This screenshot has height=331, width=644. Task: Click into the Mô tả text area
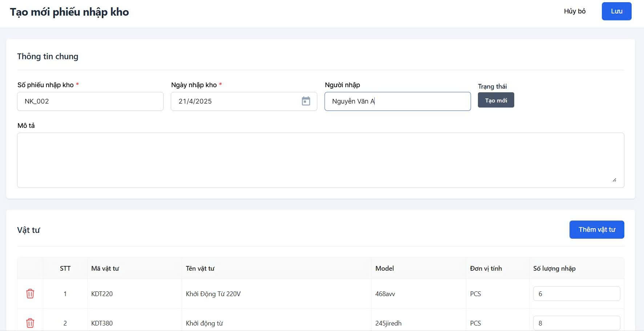pyautogui.click(x=320, y=160)
